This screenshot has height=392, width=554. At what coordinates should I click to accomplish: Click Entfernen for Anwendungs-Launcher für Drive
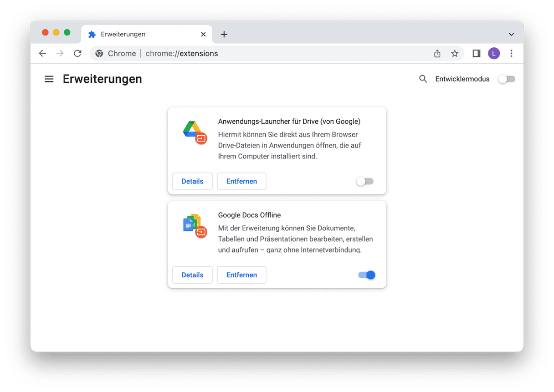pyautogui.click(x=241, y=181)
